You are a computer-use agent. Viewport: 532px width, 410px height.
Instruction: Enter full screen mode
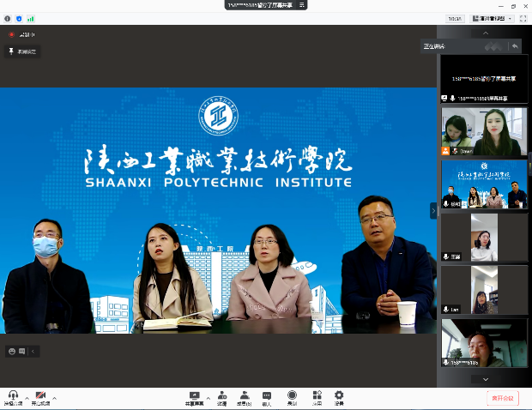point(523,18)
